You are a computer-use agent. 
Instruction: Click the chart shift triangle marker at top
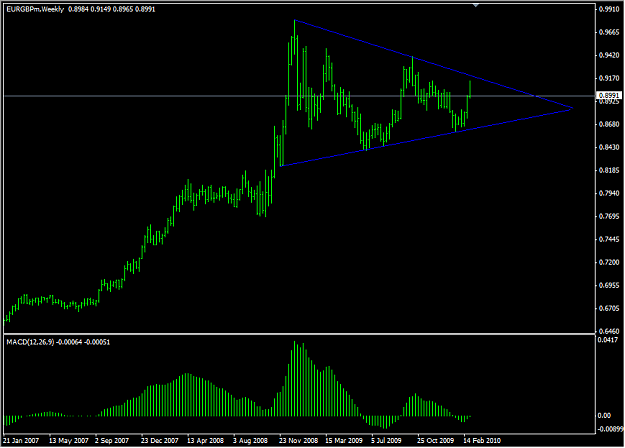(x=476, y=5)
